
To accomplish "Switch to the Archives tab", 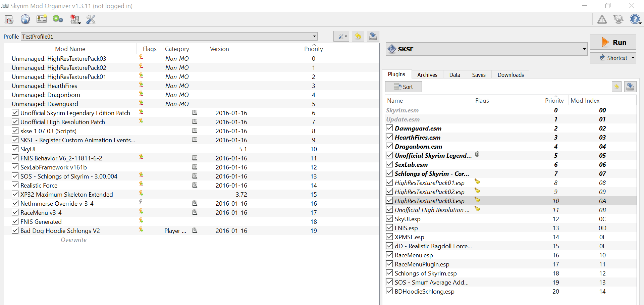I will point(427,75).
